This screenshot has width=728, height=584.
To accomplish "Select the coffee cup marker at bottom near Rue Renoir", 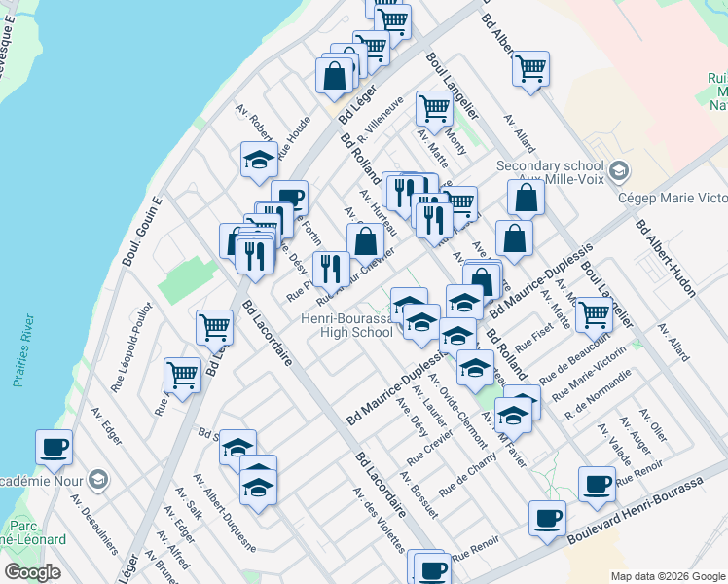I will pos(432,569).
